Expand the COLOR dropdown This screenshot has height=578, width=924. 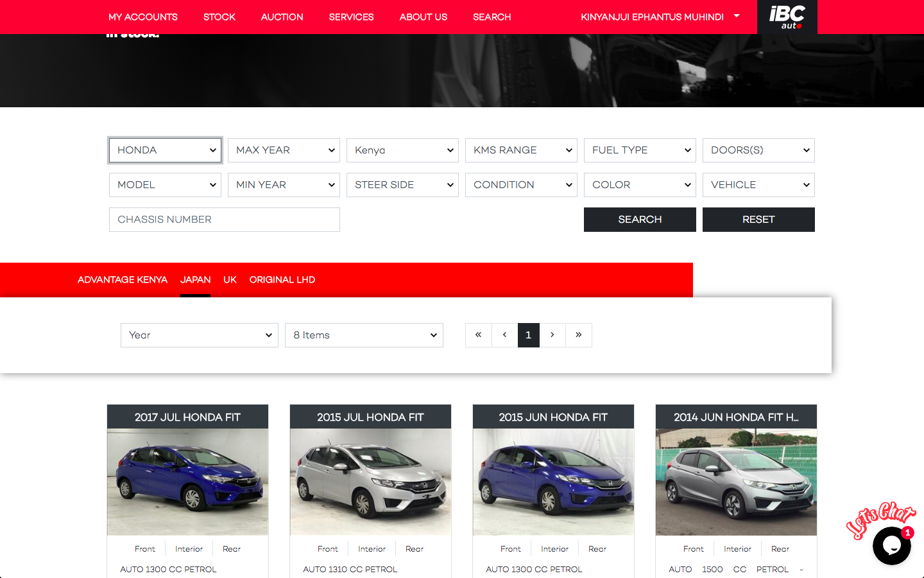[640, 185]
